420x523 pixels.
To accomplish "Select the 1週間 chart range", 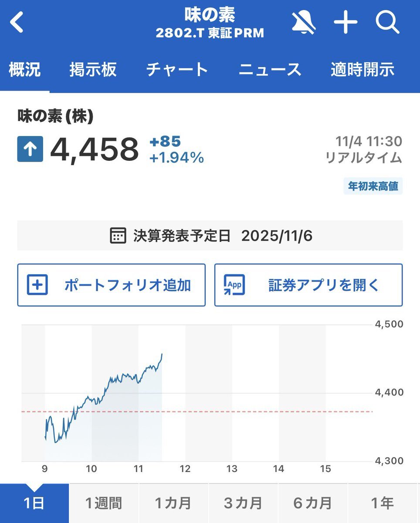I will coord(103,503).
